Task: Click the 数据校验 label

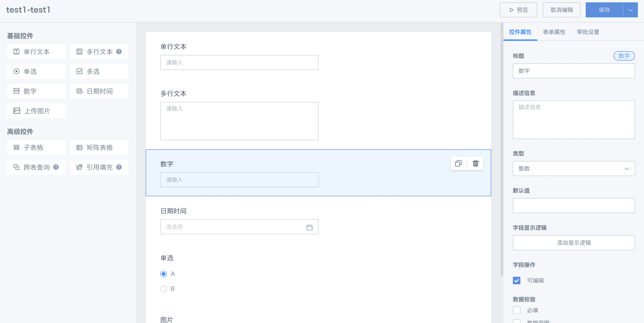Action: pos(524,299)
